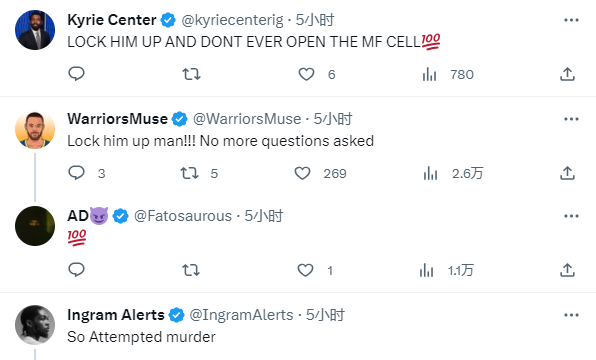Screen dimensions: 596x360
Task: Reply to WarriorsMuse tweet with 3 replies
Action: 87,173
